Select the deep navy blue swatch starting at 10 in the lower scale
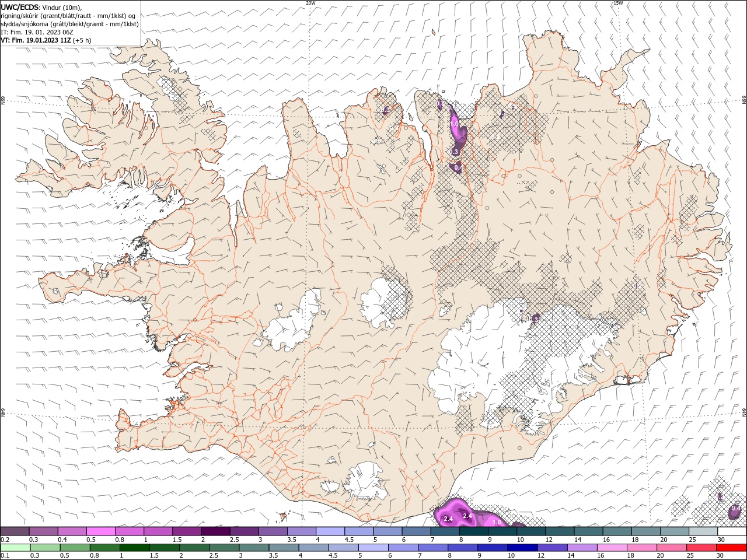Screen dimensions: 747x560 (x=522, y=548)
